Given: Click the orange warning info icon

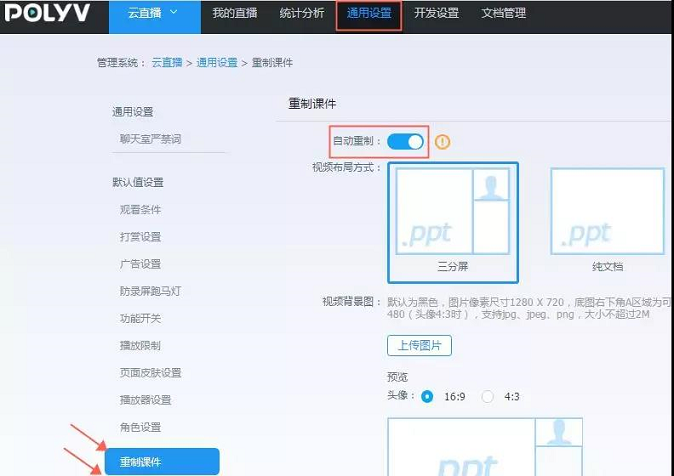Looking at the screenshot, I should pyautogui.click(x=443, y=142).
